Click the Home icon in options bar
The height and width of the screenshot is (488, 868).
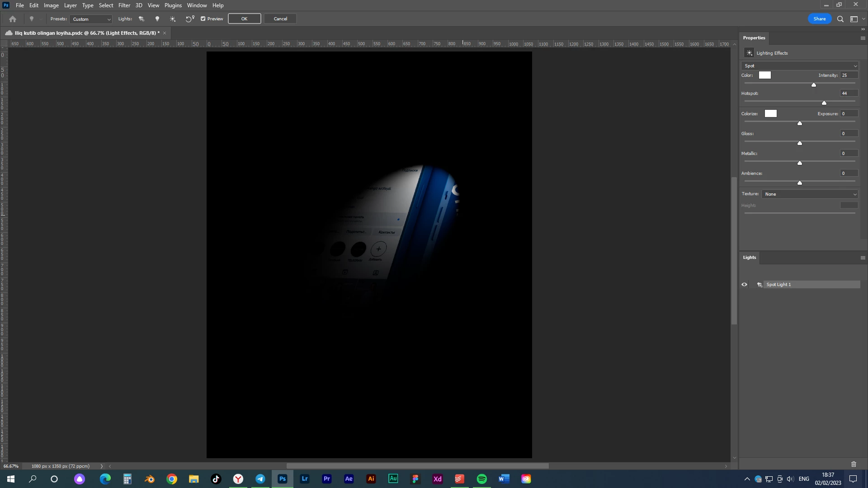[x=13, y=19]
